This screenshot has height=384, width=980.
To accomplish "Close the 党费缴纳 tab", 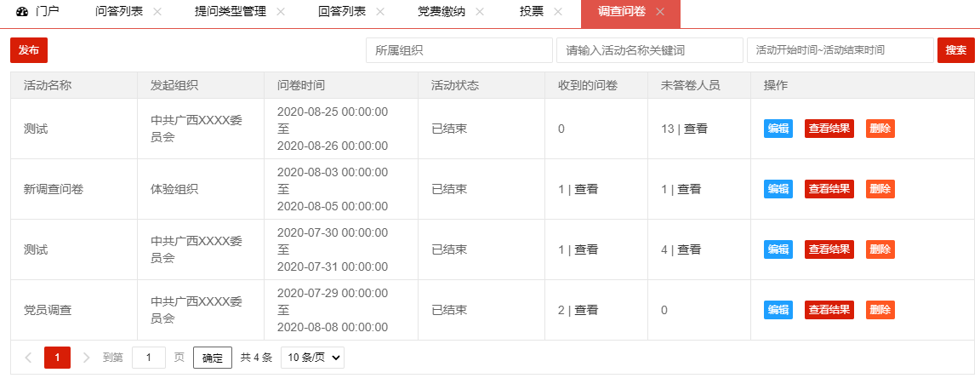I will click(480, 12).
